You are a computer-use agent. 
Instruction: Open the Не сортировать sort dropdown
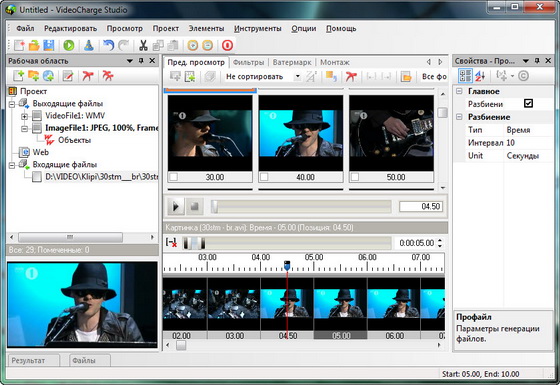tap(297, 76)
